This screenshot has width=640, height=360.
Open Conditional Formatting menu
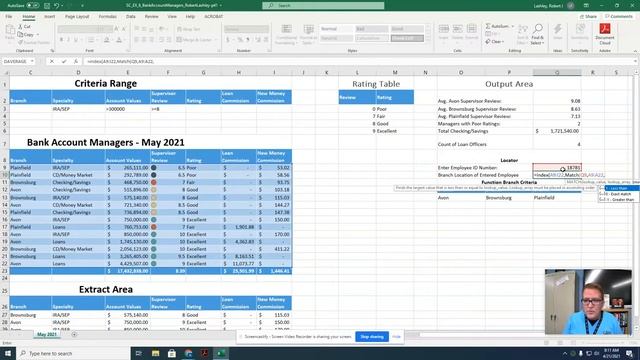click(287, 34)
